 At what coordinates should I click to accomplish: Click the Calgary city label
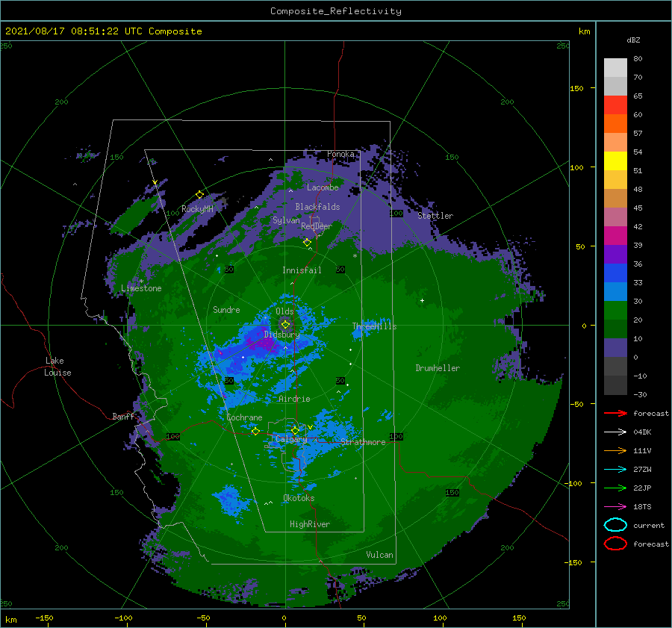coord(291,439)
